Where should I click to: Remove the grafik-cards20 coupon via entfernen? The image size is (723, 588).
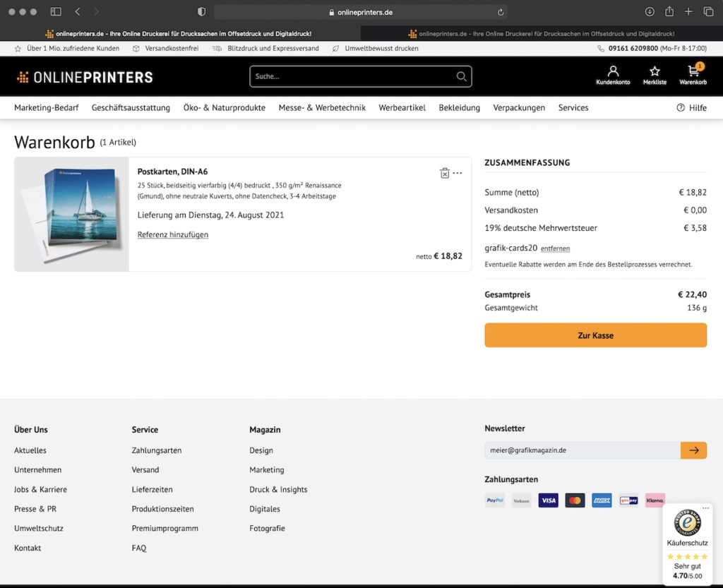[x=555, y=248]
